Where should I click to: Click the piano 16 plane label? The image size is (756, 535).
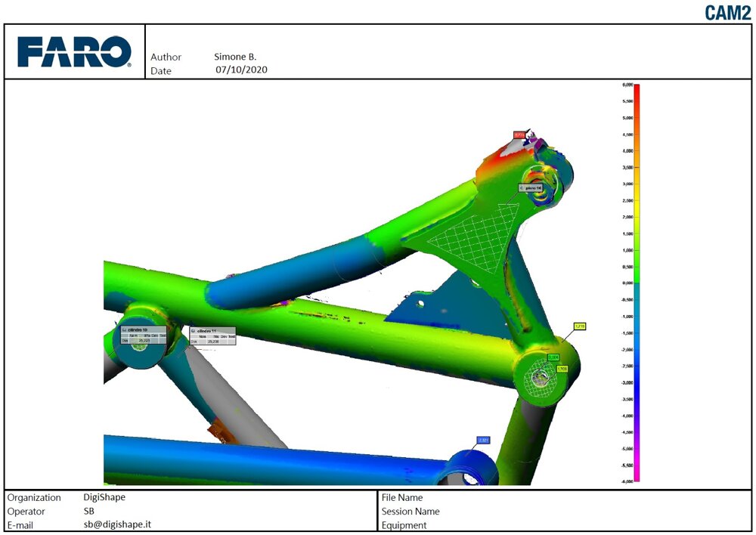(x=531, y=187)
